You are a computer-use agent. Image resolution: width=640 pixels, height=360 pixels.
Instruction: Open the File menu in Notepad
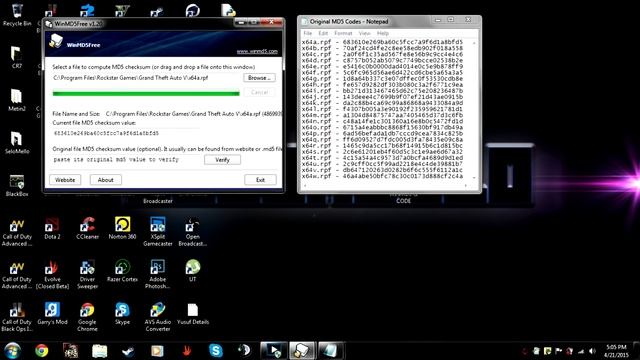click(x=308, y=33)
